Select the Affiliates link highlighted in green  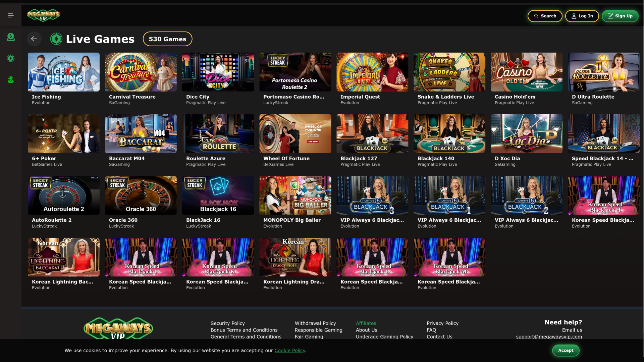[366, 323]
